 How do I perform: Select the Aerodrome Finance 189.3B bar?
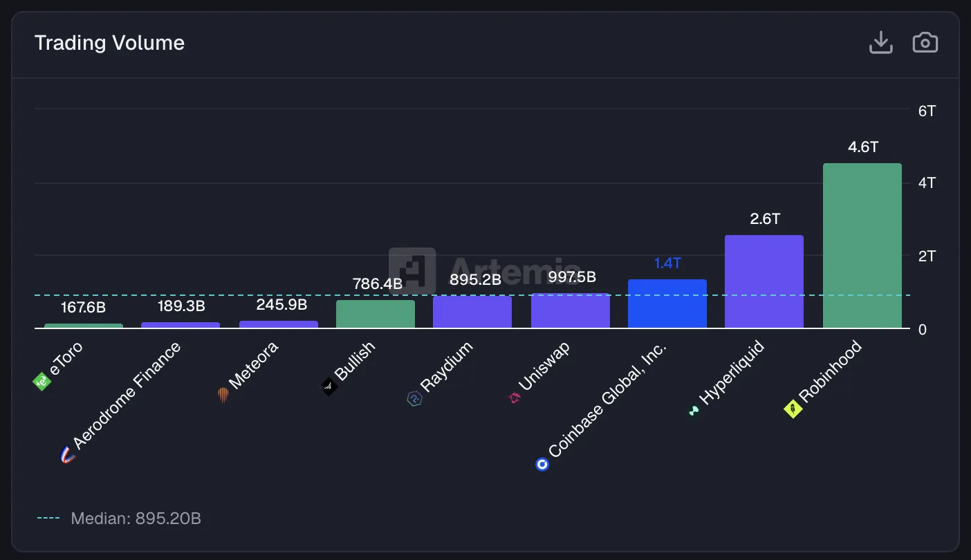coord(181,325)
